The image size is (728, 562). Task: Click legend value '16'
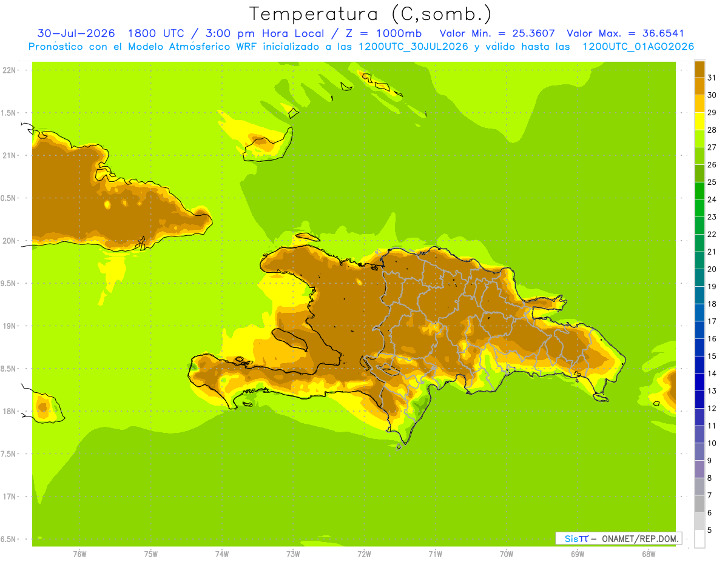coord(712,339)
